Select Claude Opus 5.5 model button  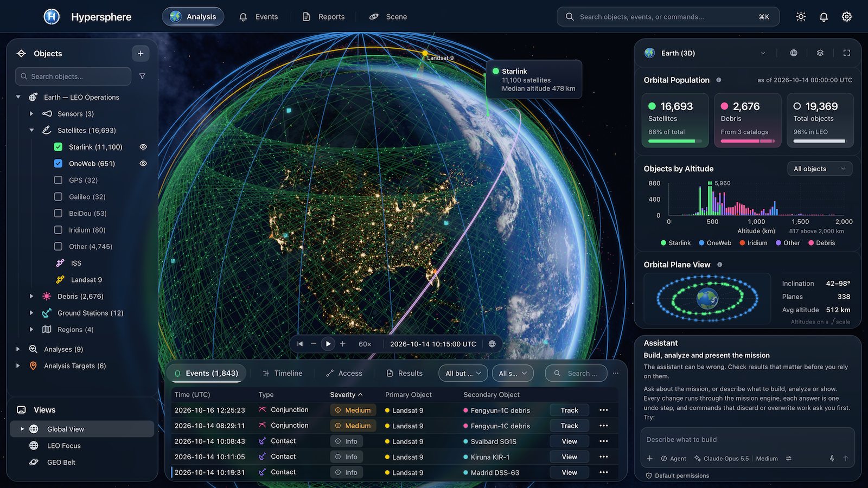click(722, 458)
